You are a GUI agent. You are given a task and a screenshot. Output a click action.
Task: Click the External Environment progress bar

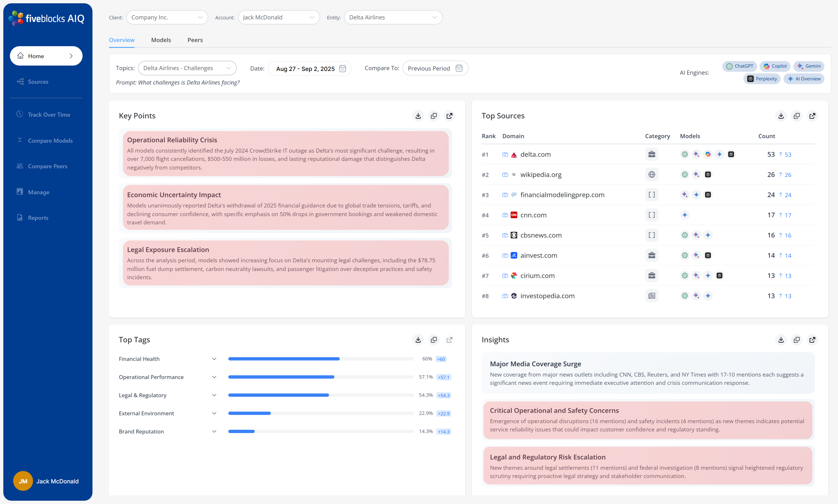coord(321,413)
